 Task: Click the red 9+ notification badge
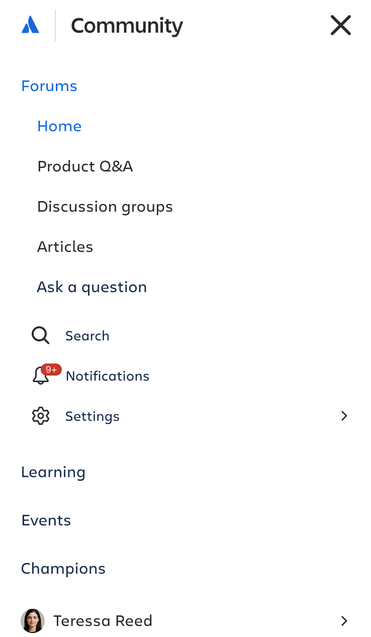tap(51, 369)
